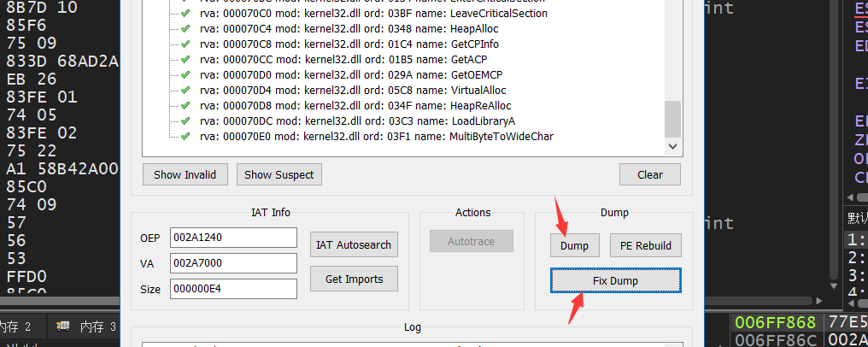Click the Get Imports button
The image size is (868, 347).
353,279
